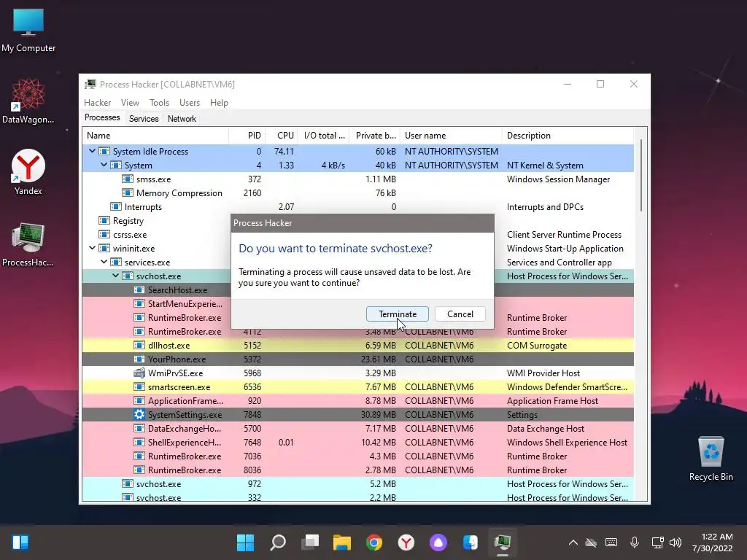Sort by the Private bytes column header
The image size is (747, 560).
pos(374,135)
